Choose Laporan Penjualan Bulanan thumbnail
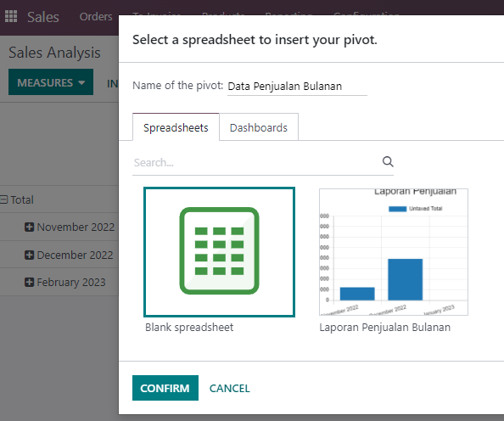This screenshot has height=421, width=504. pyautogui.click(x=394, y=252)
